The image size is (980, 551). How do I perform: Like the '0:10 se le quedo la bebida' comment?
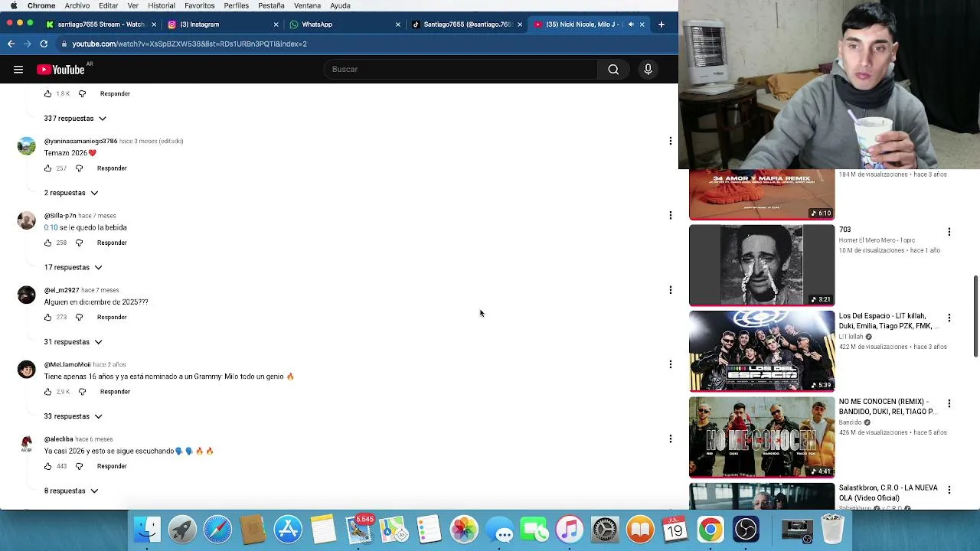click(x=47, y=243)
